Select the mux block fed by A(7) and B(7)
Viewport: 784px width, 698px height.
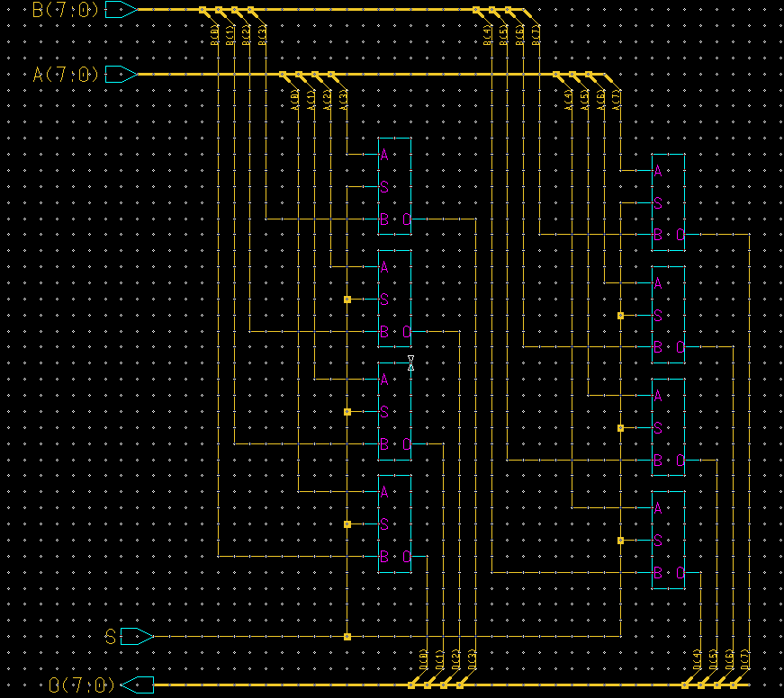click(x=668, y=202)
